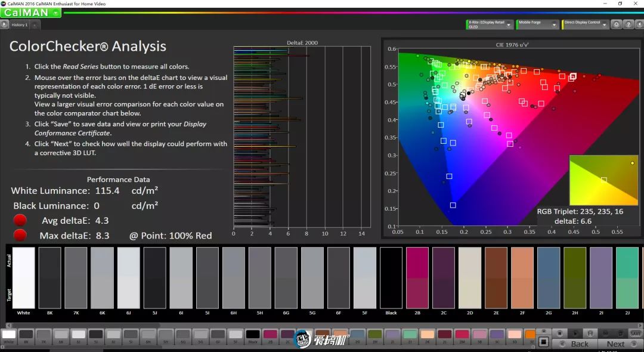Expand the Mobile Forge source dropdown
The width and height of the screenshot is (644, 352).
click(x=555, y=24)
